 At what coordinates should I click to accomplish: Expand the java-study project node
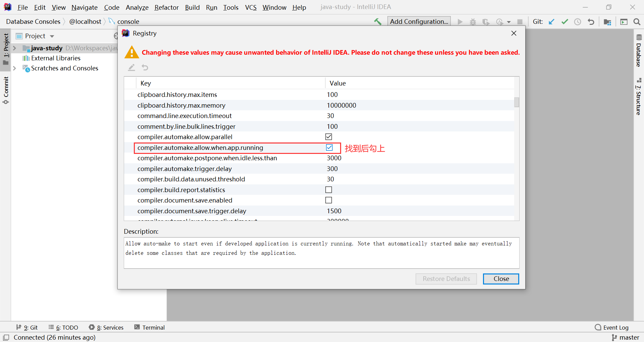14,48
